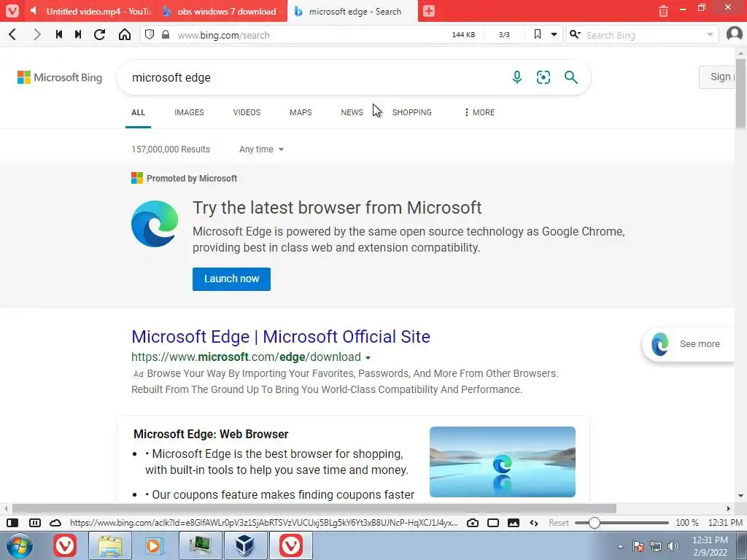This screenshot has width=747, height=560.
Task: Go back to the previous page
Action: pyautogui.click(x=13, y=35)
